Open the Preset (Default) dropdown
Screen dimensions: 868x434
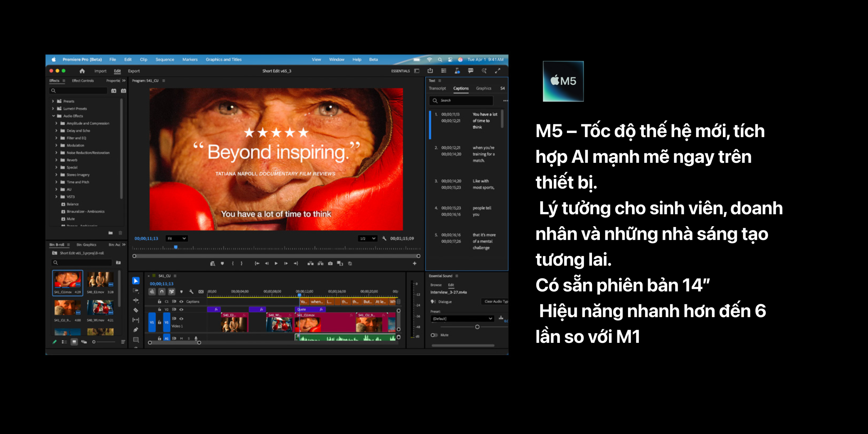[x=462, y=319]
